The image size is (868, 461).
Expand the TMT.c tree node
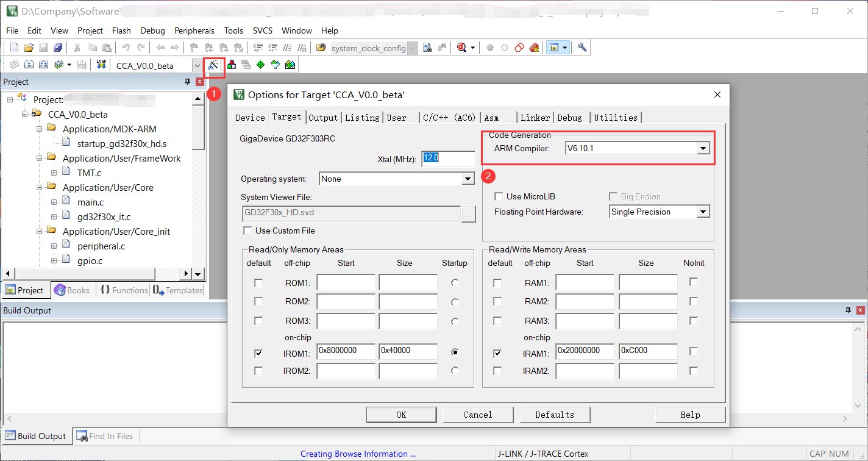click(54, 173)
